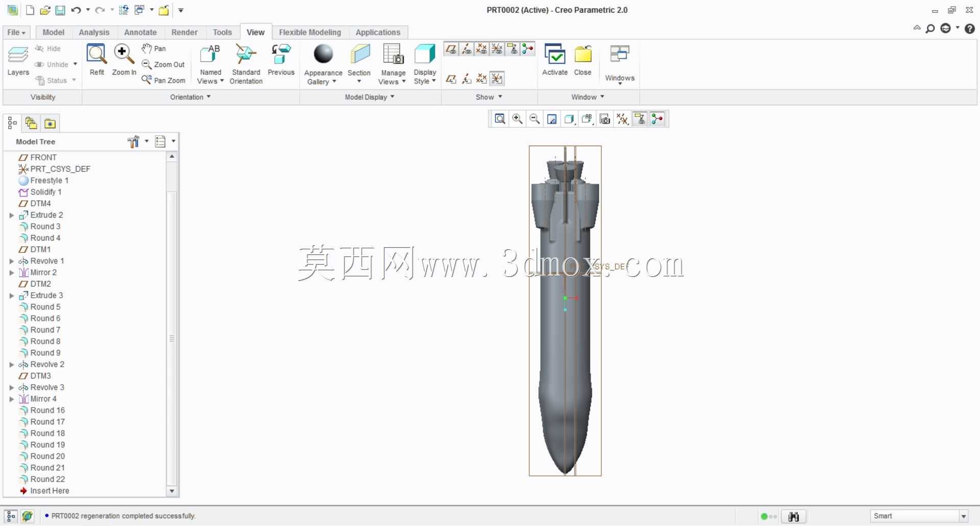Open View Manager in the graphics toolbar

click(x=605, y=119)
